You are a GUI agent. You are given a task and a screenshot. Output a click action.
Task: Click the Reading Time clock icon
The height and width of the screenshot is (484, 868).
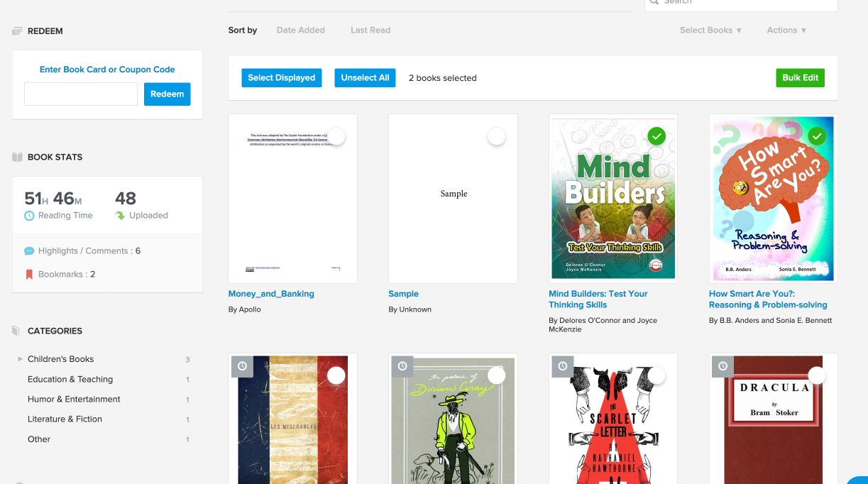29,216
